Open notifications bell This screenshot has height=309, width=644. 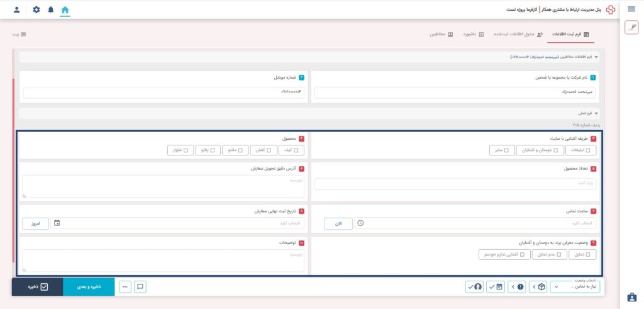click(50, 10)
